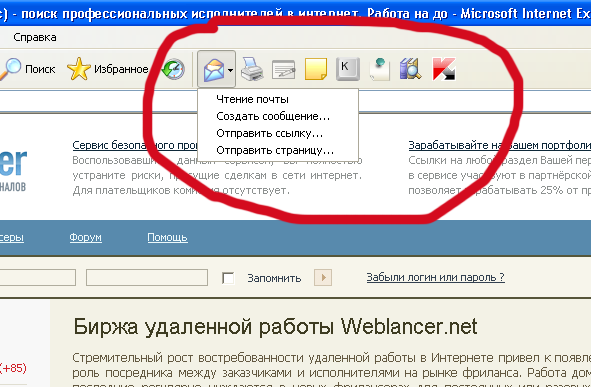Choose Создать сообщение... from the menu
This screenshot has width=591, height=387.
coord(273,116)
